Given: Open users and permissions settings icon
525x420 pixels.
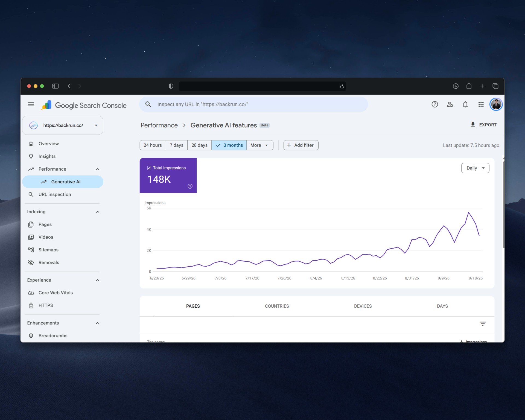Looking at the screenshot, I should pos(450,104).
